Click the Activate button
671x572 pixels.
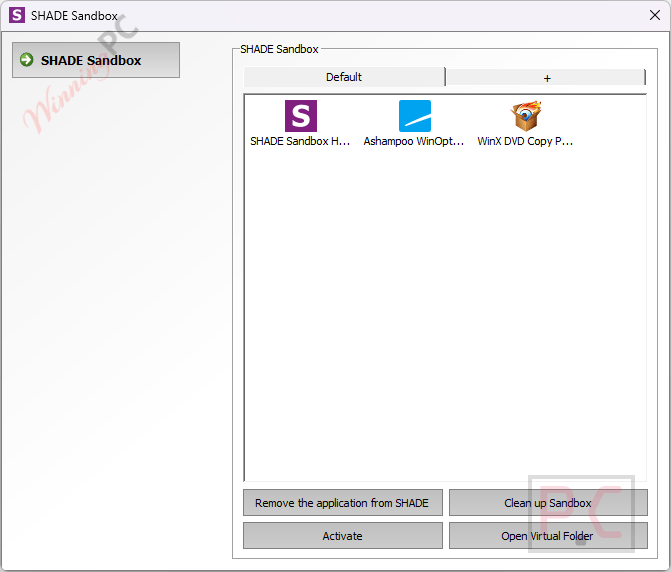[343, 536]
